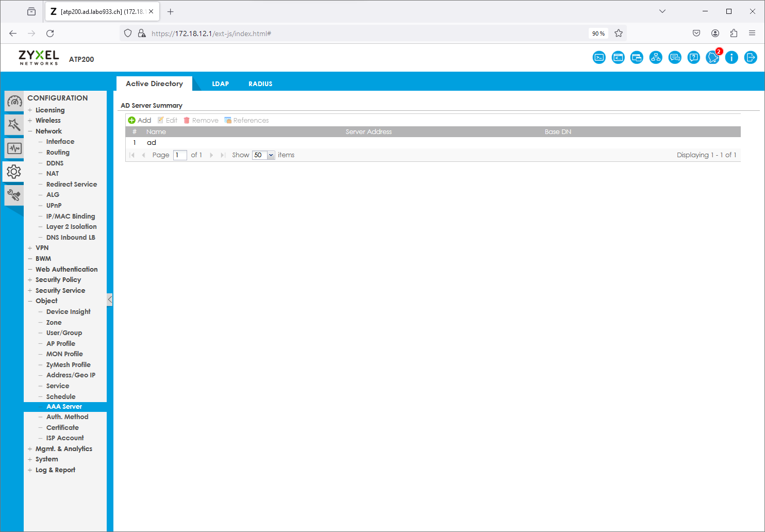Open the Routing menu item
This screenshot has height=532, width=765.
tap(58, 153)
